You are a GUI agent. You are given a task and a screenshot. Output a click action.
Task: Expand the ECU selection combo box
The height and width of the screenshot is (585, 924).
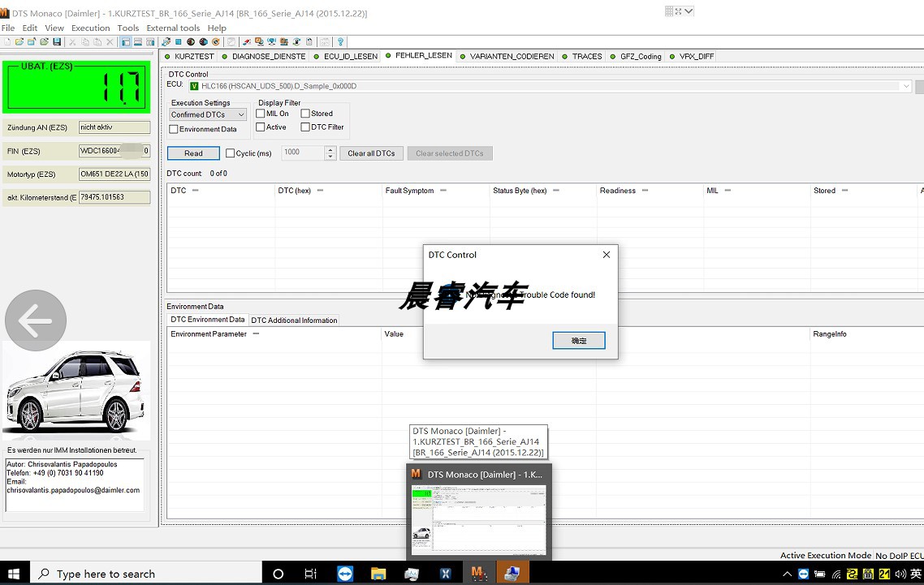(x=906, y=86)
